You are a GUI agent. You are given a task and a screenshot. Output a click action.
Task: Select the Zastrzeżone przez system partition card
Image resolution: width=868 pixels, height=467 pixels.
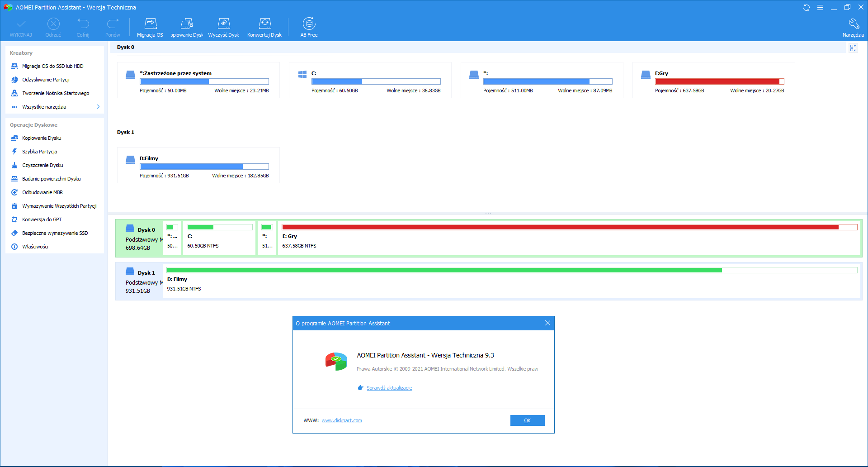point(198,80)
